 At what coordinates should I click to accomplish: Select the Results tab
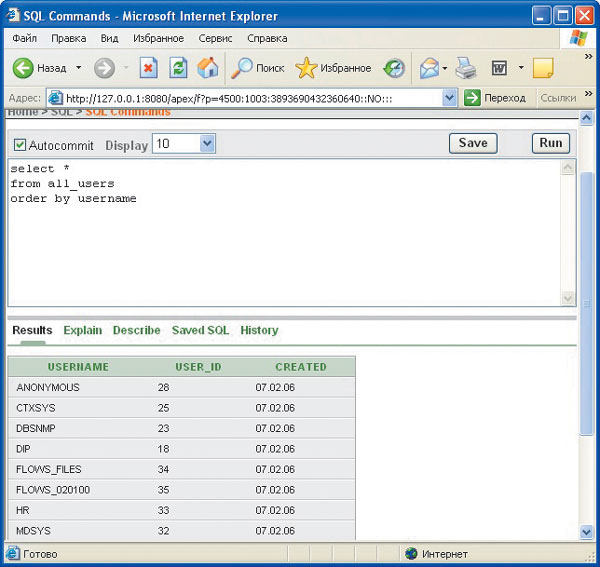coord(32,330)
